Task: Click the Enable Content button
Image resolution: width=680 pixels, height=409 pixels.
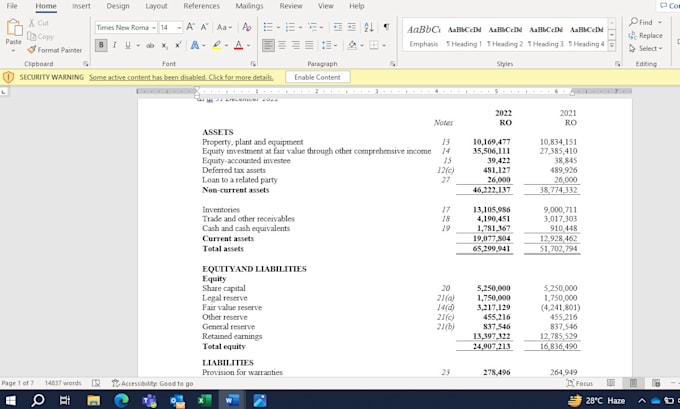Action: (x=317, y=77)
